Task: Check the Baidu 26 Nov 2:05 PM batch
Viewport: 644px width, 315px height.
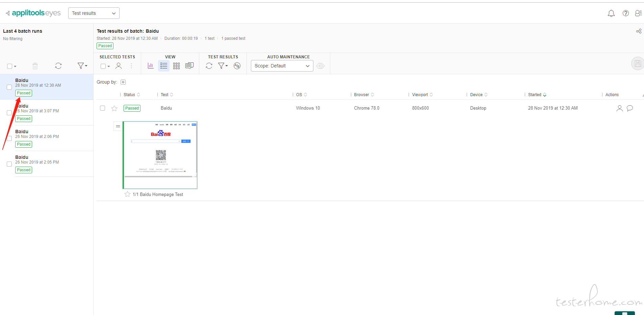Action: [x=9, y=164]
